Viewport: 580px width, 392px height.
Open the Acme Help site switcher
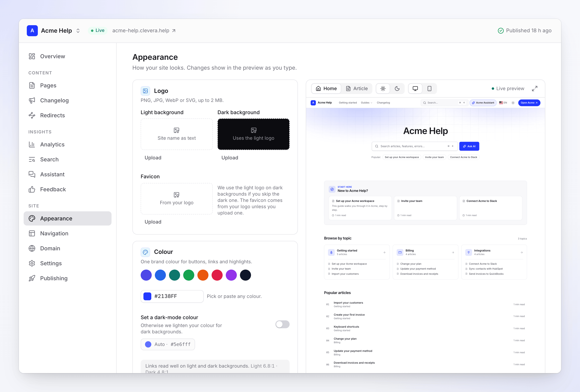[54, 31]
